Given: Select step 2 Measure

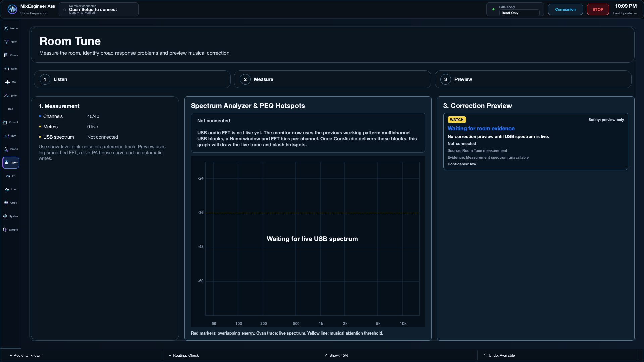Looking at the screenshot, I should pos(332,79).
